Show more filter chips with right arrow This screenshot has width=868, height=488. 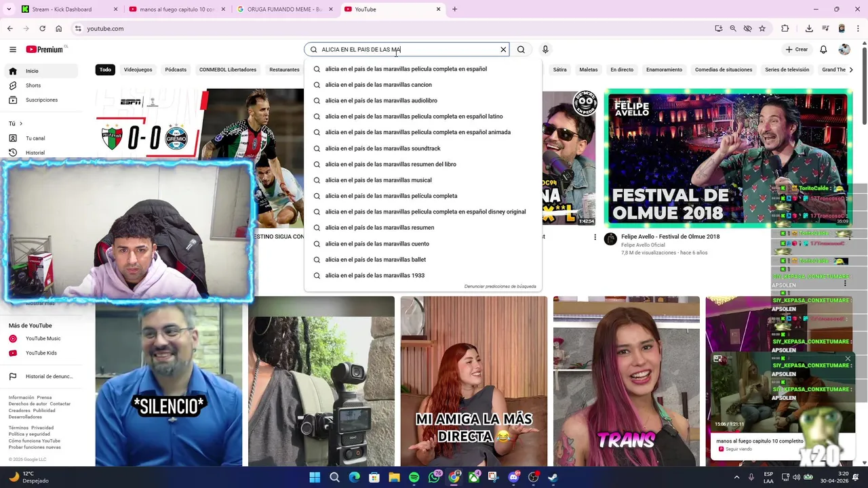[851, 70]
